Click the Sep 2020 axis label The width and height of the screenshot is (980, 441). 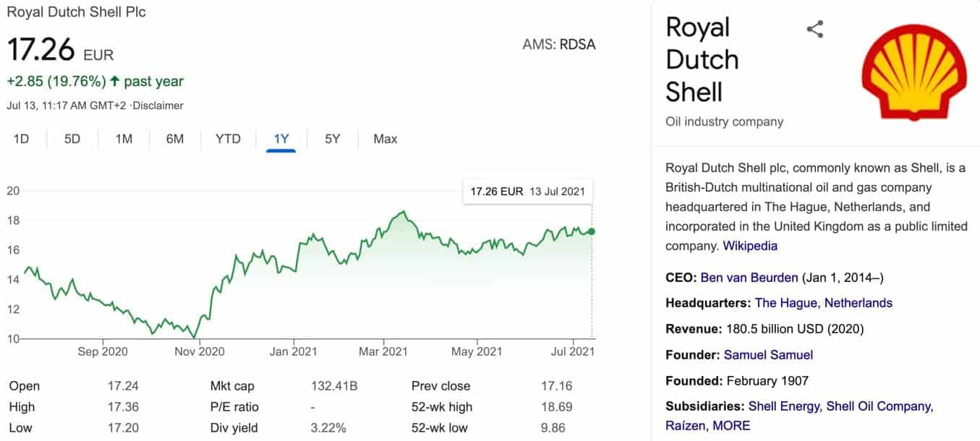pyautogui.click(x=103, y=352)
